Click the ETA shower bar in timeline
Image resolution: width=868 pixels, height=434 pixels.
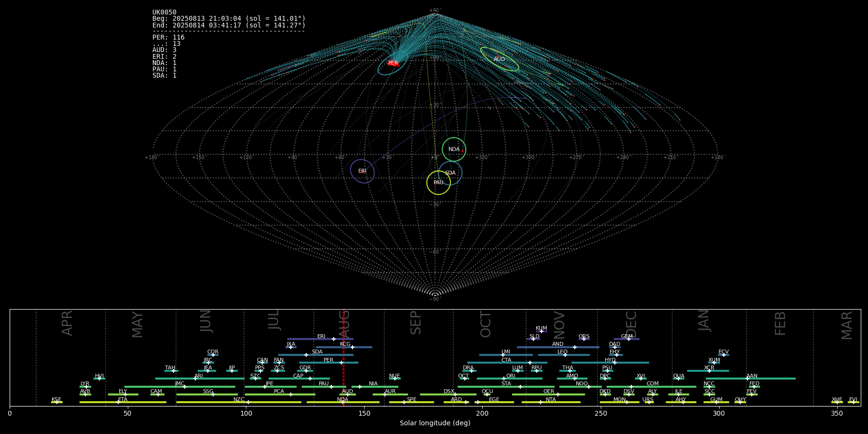[123, 402]
